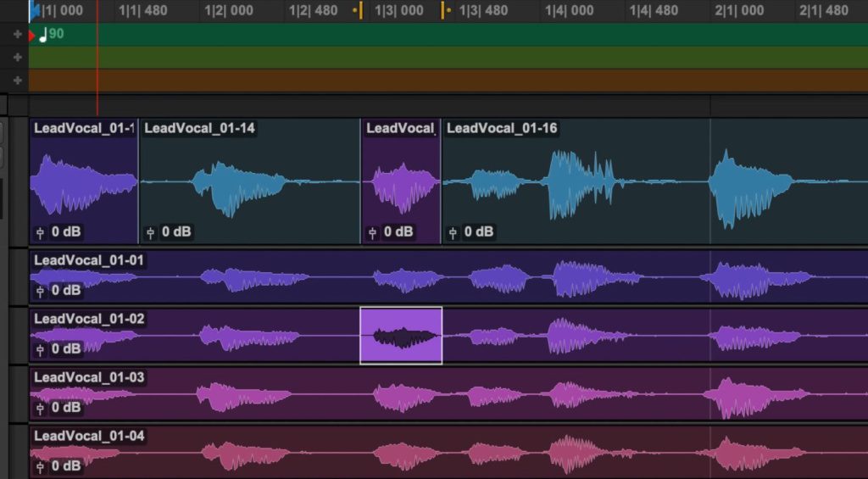Click gain fader icon on short purple LeadVocal clip
868x479 pixels.
[x=372, y=233]
